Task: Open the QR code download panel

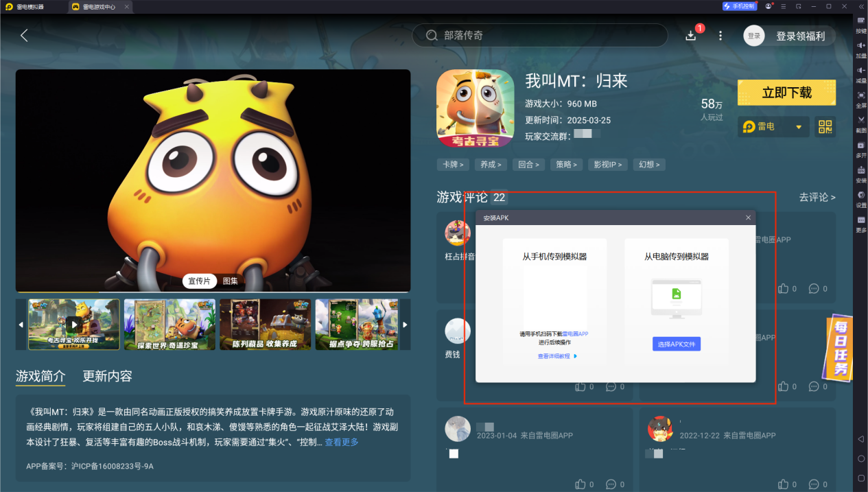Action: tap(824, 126)
